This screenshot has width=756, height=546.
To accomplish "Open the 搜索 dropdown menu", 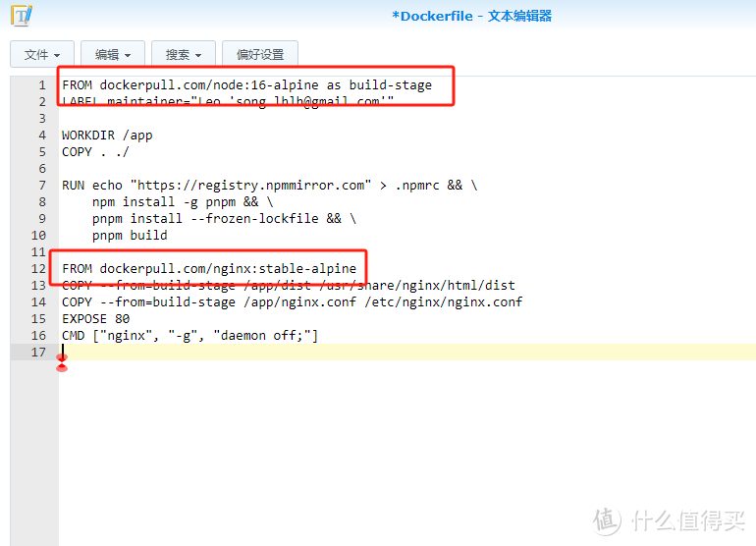I will (x=184, y=55).
